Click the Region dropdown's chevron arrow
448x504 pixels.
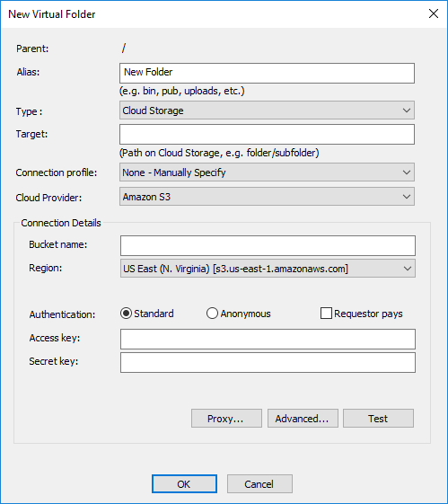(408, 269)
